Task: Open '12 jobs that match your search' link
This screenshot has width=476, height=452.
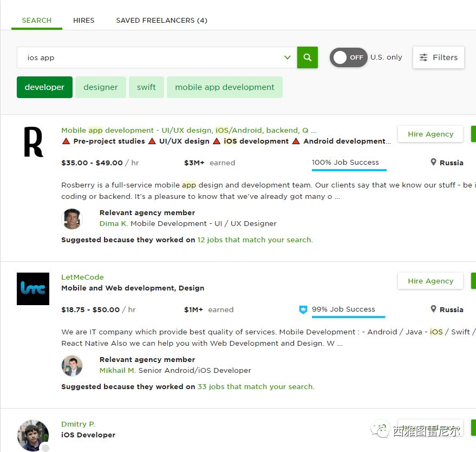Action: (x=255, y=240)
